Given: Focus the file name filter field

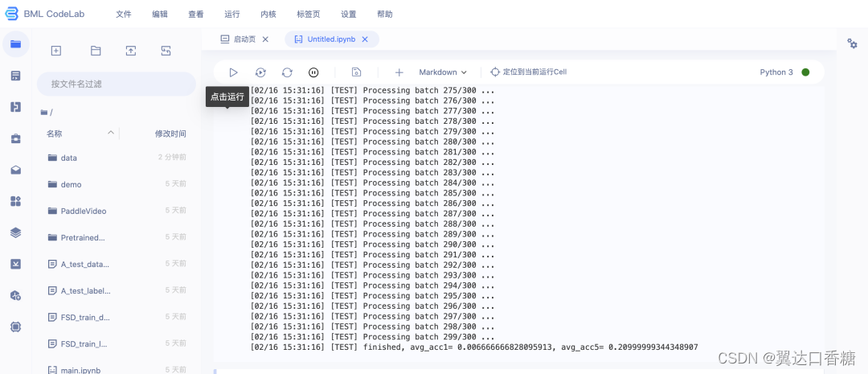Looking at the screenshot, I should coord(117,84).
